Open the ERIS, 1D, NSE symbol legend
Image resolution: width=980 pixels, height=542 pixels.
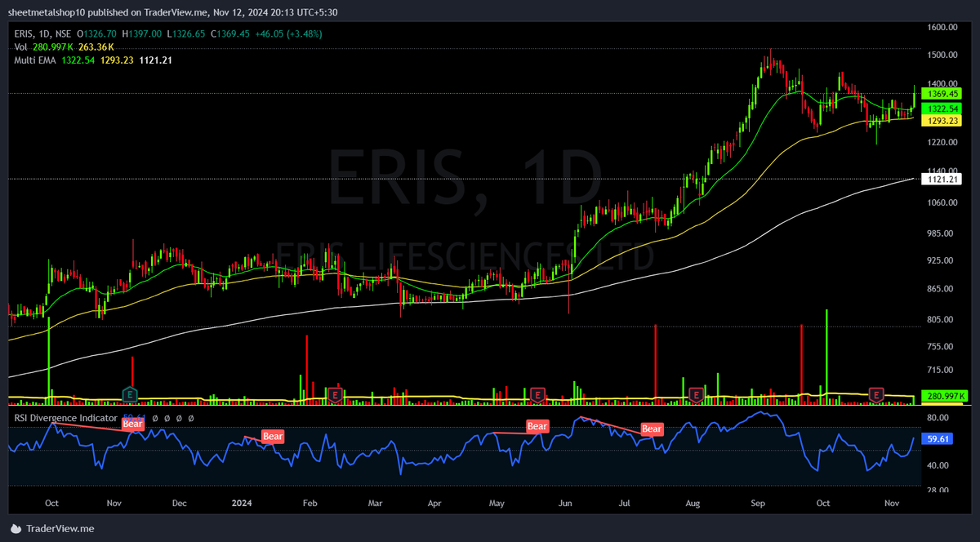[42, 34]
